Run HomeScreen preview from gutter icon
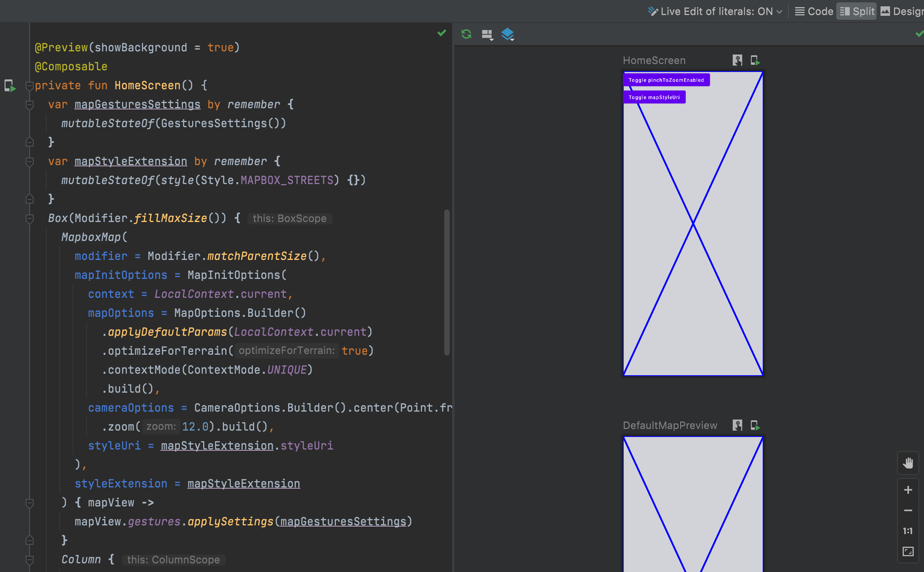Image resolution: width=924 pixels, height=572 pixels. click(10, 86)
